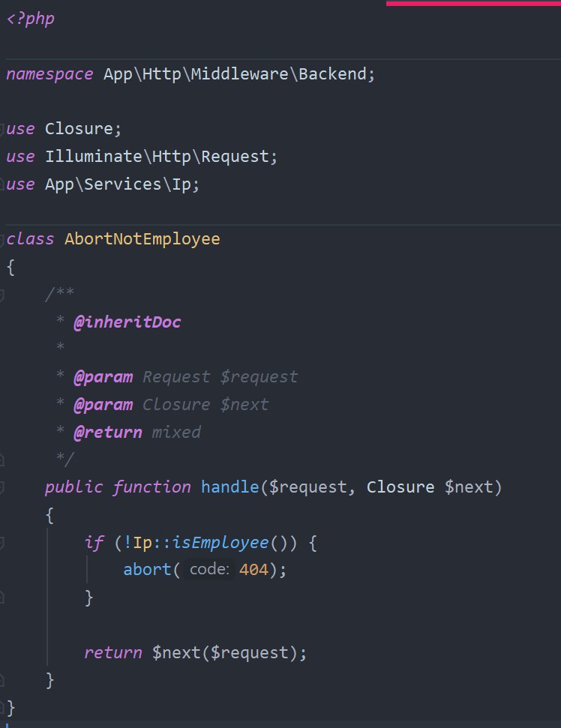Click "$next" parameter in handle signature

pos(469,487)
